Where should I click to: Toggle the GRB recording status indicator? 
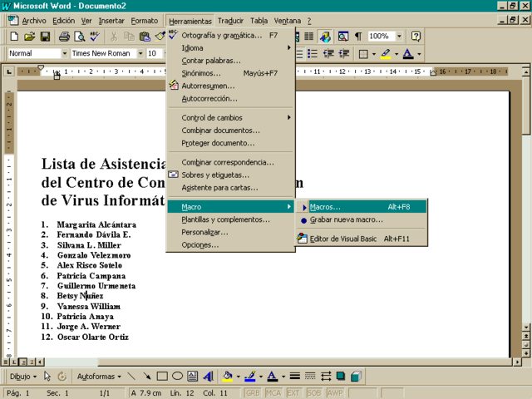[x=253, y=393]
